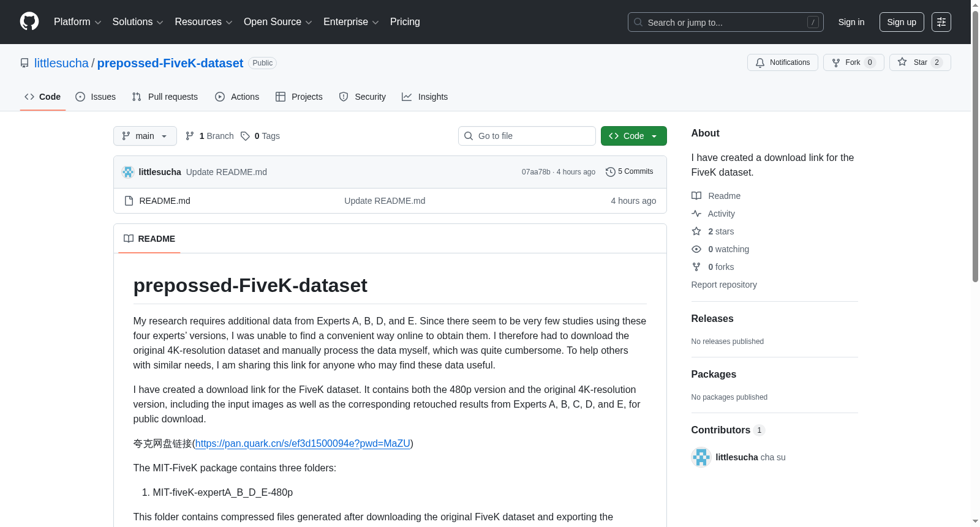
Task: Open prepossed-FiveK-dataset repository link
Action: pos(170,63)
